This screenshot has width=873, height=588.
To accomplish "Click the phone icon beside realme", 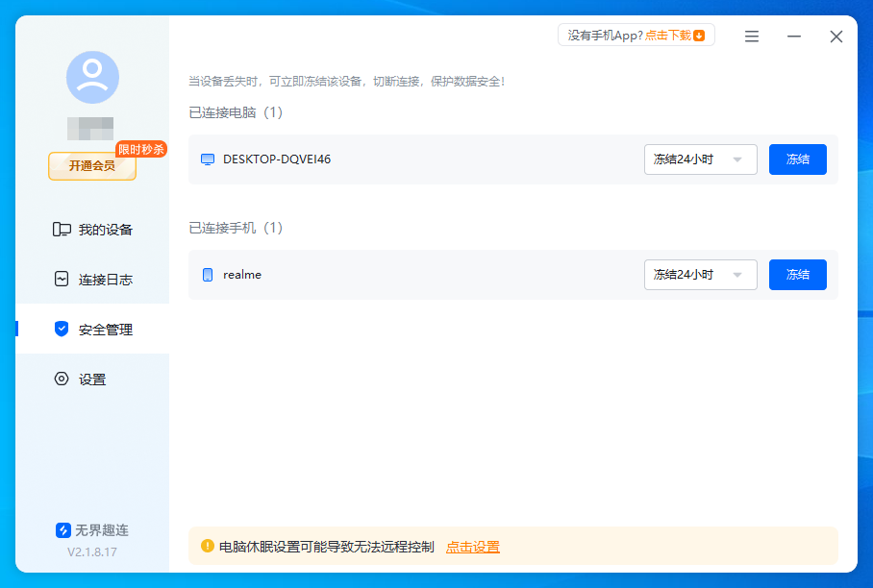I will [207, 275].
